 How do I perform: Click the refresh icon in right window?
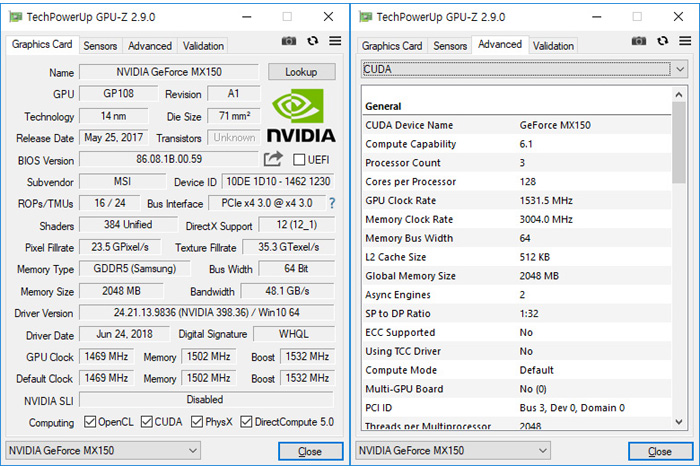click(x=663, y=41)
